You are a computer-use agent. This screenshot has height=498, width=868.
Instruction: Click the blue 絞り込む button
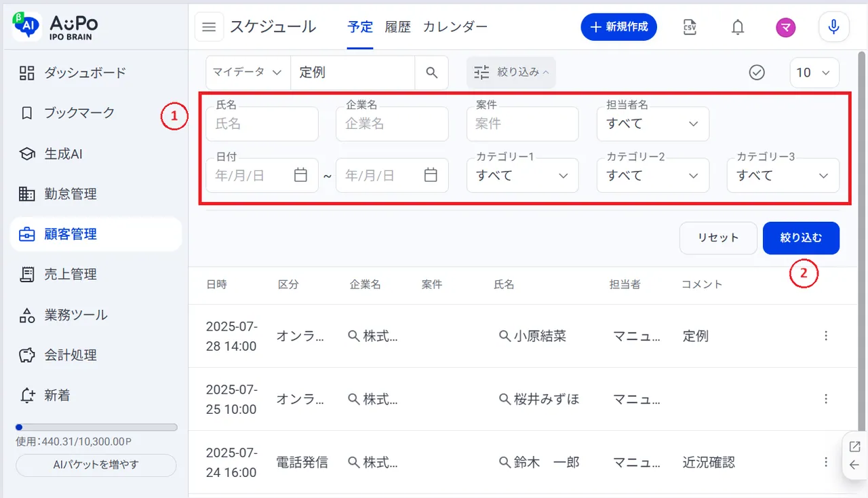(801, 238)
